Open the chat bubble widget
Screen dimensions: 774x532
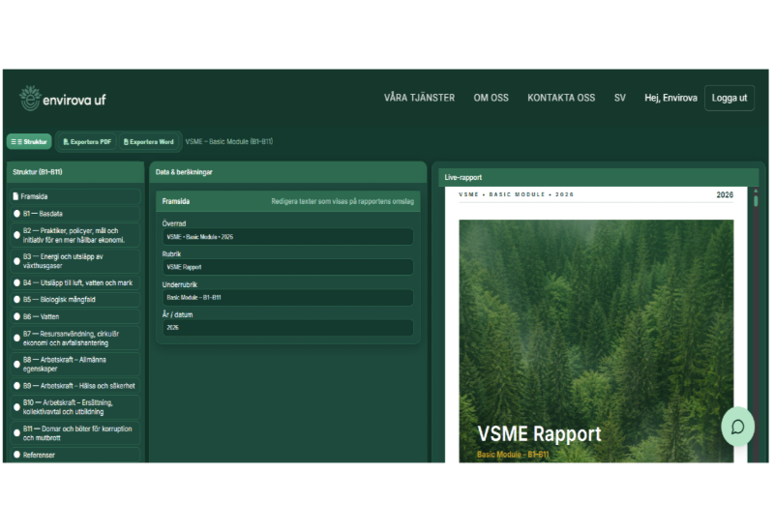(x=737, y=427)
